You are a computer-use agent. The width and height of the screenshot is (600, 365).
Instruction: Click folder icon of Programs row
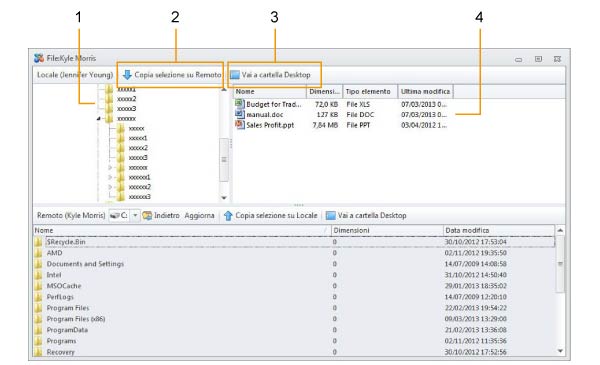pos(38,341)
